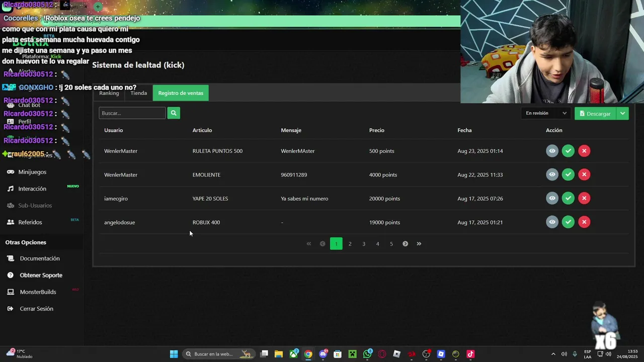This screenshot has width=644, height=362.
Task: Click the microphone icon in the system tray
Action: 575,354
